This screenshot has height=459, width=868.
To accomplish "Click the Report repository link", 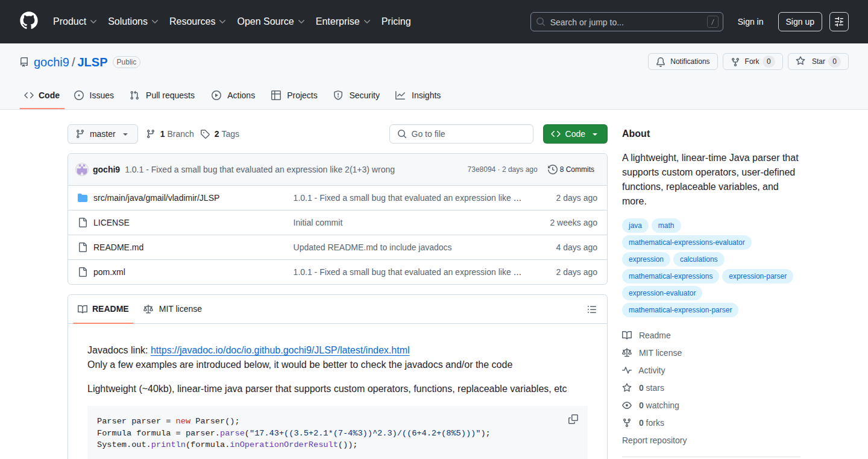I will [654, 440].
